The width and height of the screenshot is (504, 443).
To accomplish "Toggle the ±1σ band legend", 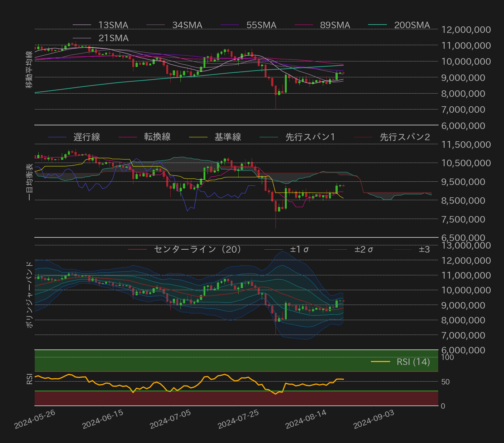I will point(299,249).
